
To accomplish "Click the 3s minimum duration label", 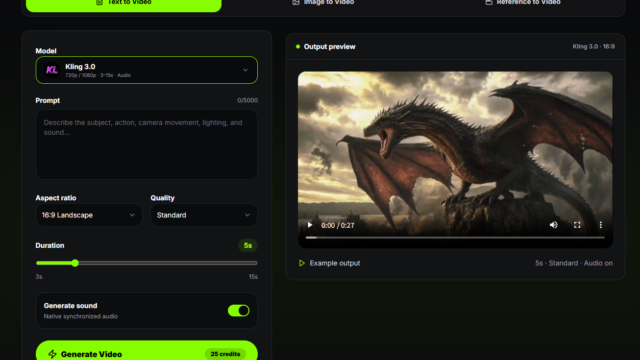I will click(x=39, y=277).
